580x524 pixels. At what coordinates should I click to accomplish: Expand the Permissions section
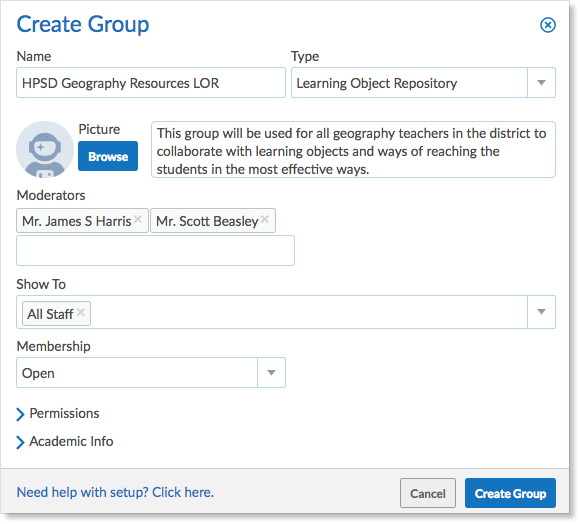coord(58,414)
